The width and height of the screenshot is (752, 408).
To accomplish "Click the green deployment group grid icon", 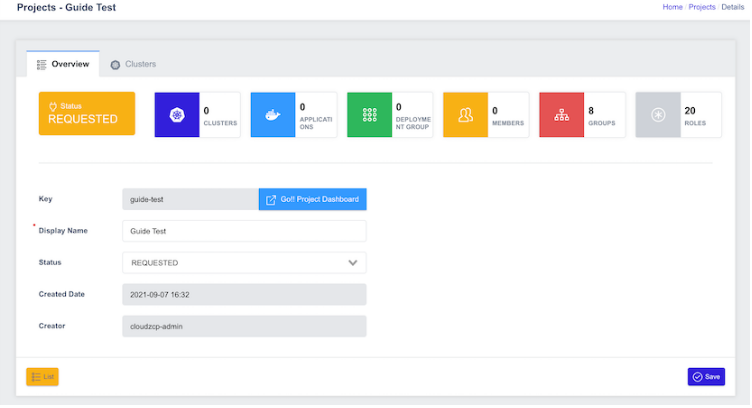I will [369, 115].
